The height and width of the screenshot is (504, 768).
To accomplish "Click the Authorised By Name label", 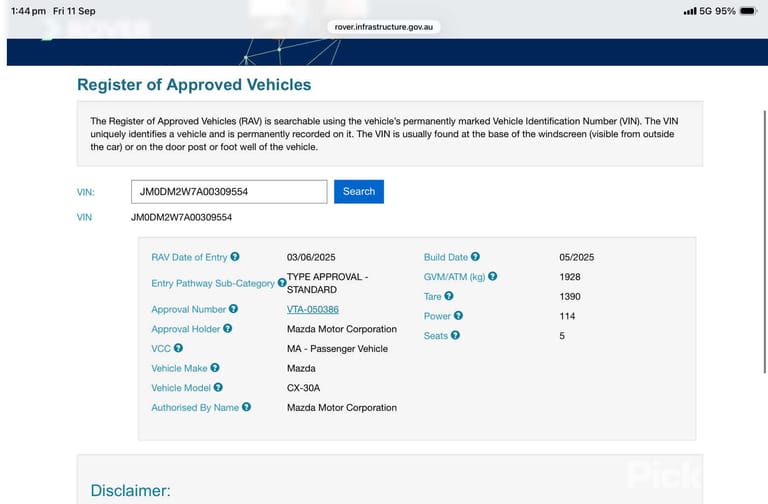I will 195,408.
